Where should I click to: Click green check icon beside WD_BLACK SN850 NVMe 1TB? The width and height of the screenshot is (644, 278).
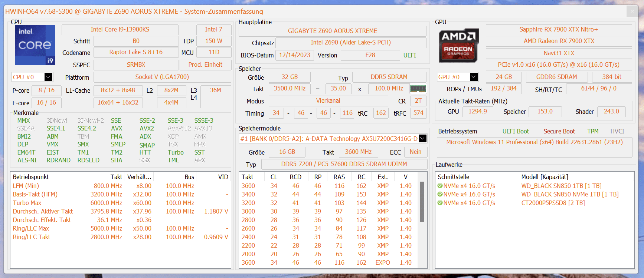[x=440, y=194]
